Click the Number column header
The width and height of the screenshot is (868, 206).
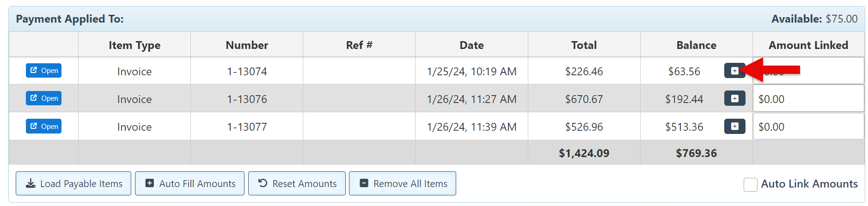[247, 45]
